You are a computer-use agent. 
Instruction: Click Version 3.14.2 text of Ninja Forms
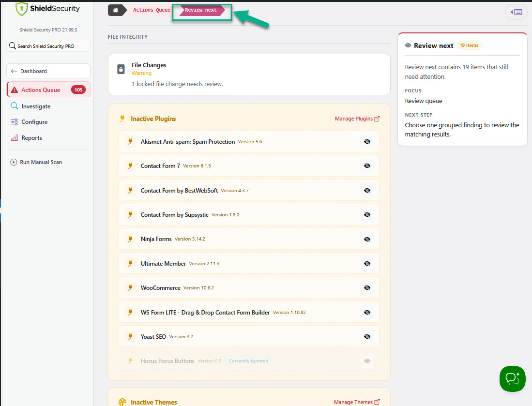[190, 239]
